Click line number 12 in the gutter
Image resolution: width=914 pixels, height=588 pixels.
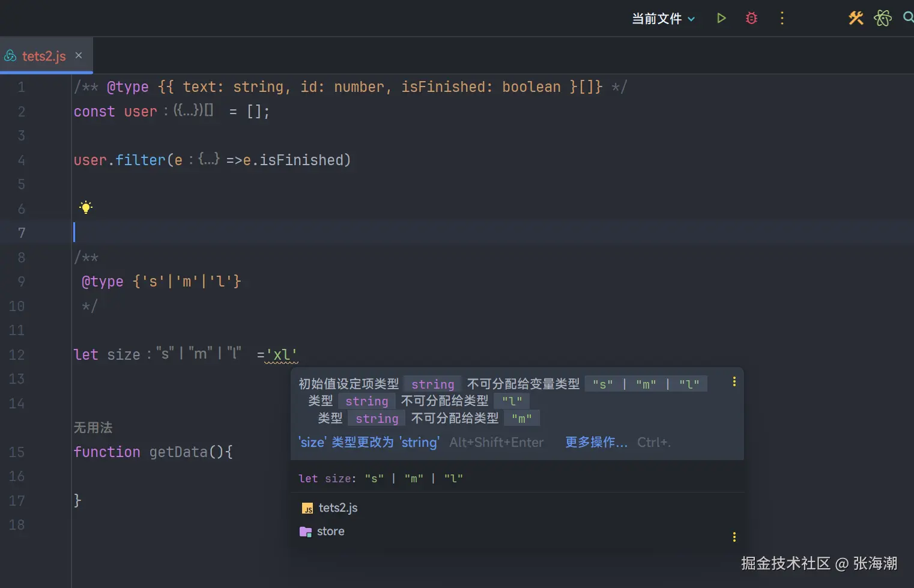point(17,355)
